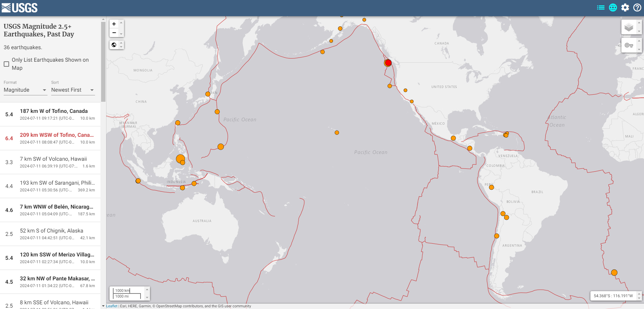This screenshot has width=644, height=309.
Task: Open 120 km SSW of Merizo Village entry
Action: (50, 258)
